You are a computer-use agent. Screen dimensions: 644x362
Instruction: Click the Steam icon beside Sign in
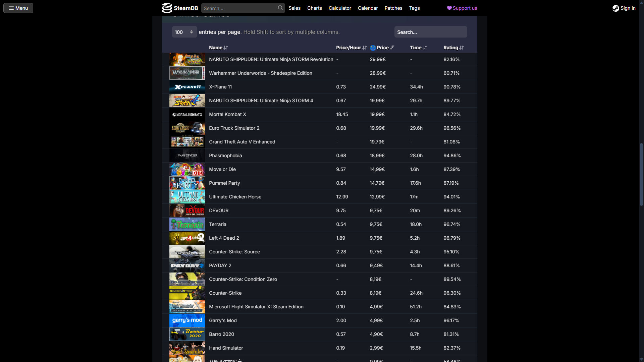click(615, 8)
